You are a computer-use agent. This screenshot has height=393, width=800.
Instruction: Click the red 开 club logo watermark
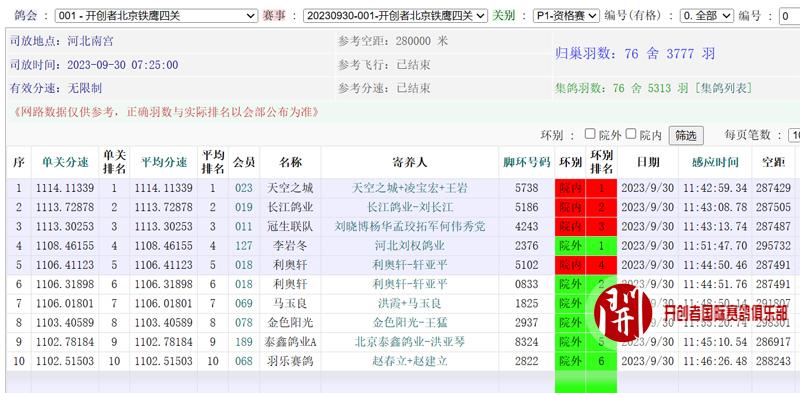[x=623, y=313]
